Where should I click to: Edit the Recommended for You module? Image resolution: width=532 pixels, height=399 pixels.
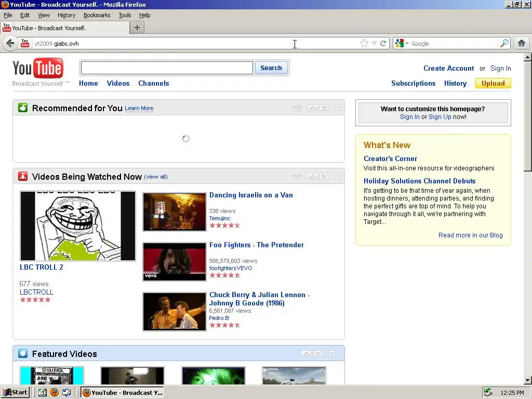[x=297, y=108]
